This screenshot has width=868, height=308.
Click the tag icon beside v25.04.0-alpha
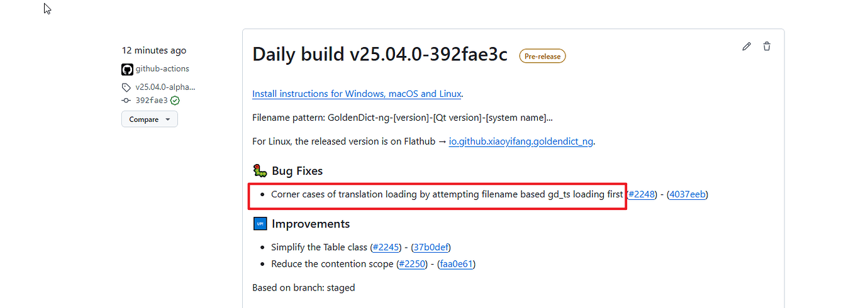(x=126, y=87)
